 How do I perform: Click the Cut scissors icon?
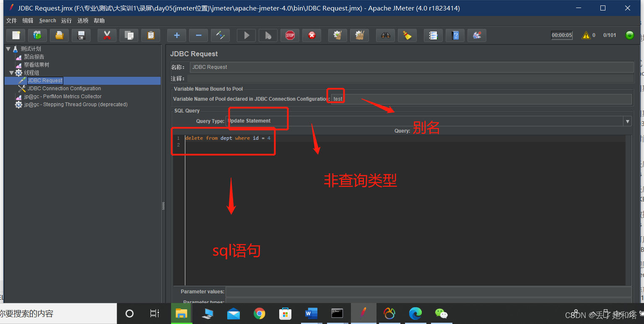click(x=107, y=35)
